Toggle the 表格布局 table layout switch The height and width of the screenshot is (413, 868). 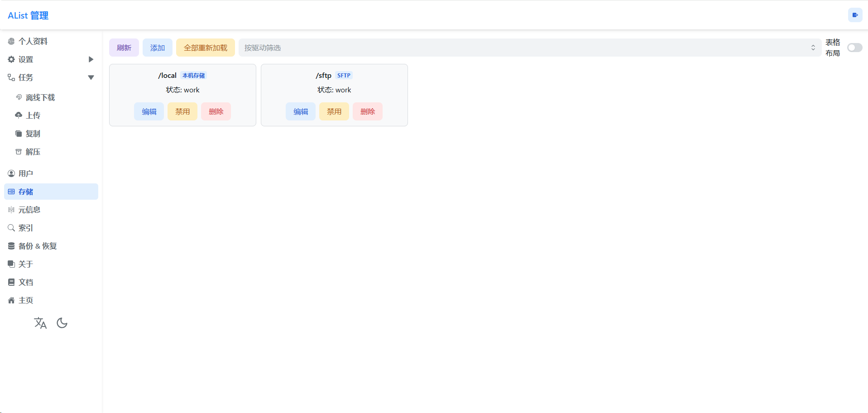click(855, 48)
